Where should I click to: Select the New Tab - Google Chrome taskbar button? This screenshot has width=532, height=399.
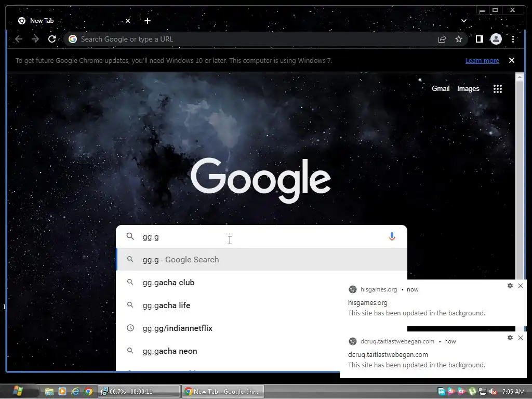point(223,392)
